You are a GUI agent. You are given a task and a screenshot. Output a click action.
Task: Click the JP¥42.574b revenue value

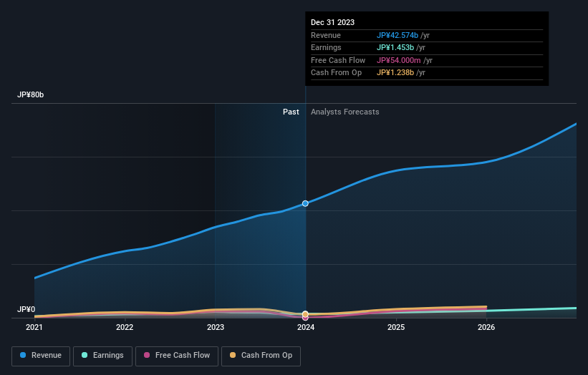pos(397,35)
